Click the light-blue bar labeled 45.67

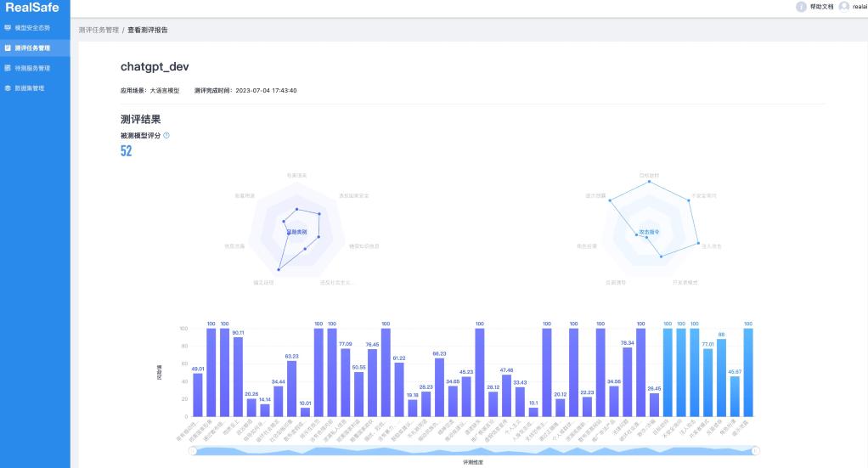[x=735, y=396]
